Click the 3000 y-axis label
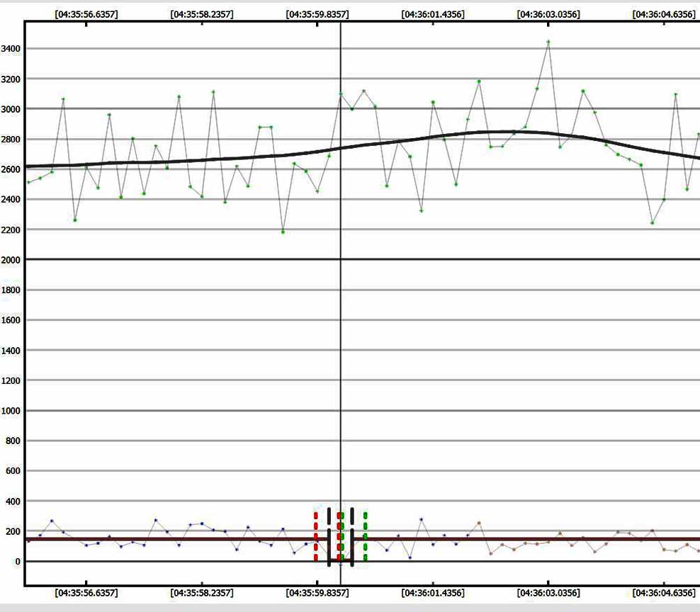The height and width of the screenshot is (612, 700). coord(10,109)
